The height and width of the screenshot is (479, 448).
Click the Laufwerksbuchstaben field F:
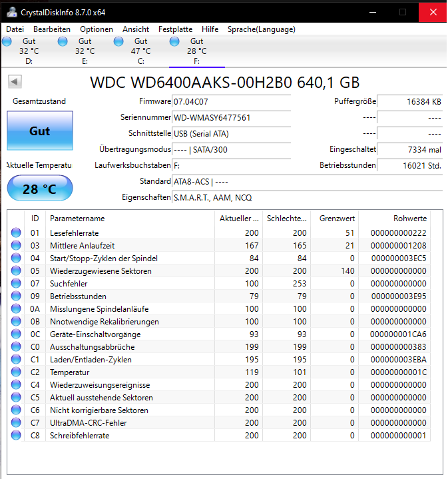(x=232, y=166)
